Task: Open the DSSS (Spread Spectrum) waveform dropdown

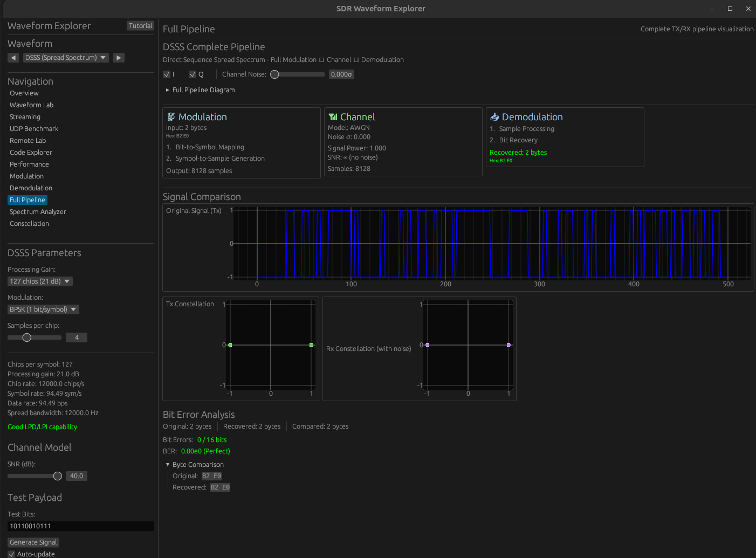Action: click(65, 58)
